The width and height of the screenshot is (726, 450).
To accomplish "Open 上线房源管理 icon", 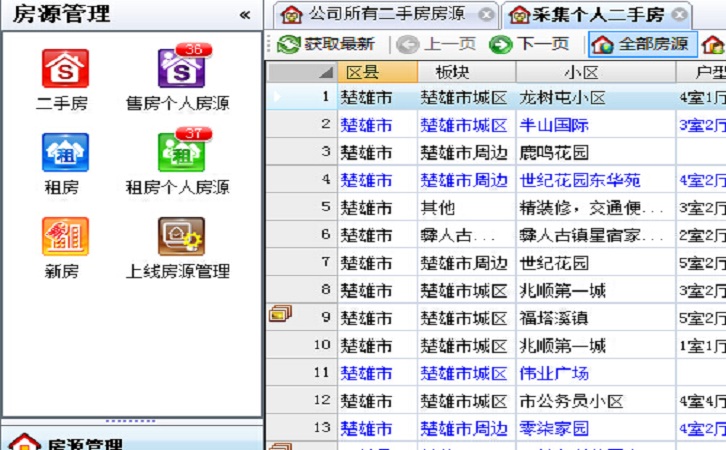I will [x=178, y=237].
